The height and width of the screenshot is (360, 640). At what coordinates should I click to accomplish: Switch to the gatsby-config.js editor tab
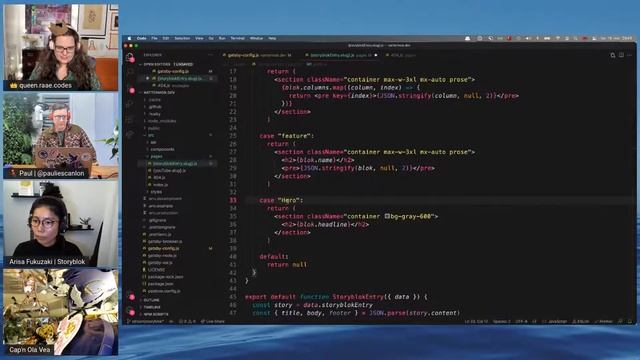coord(257,55)
